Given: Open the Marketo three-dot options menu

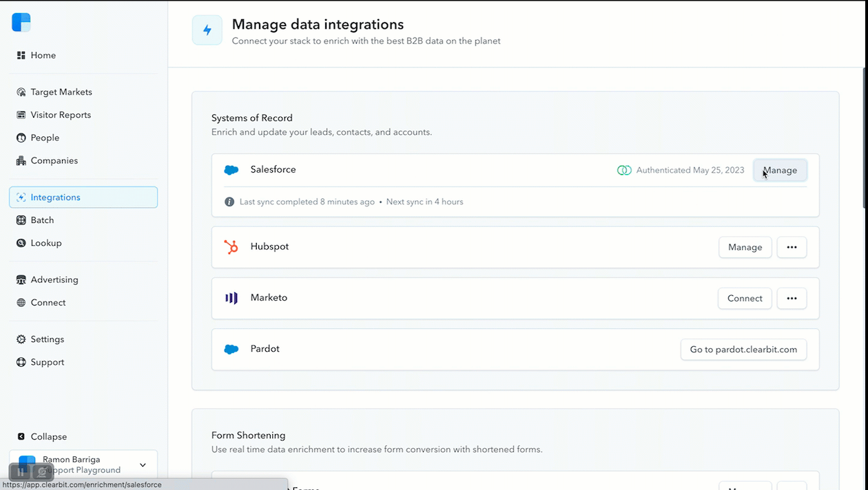Looking at the screenshot, I should point(792,298).
